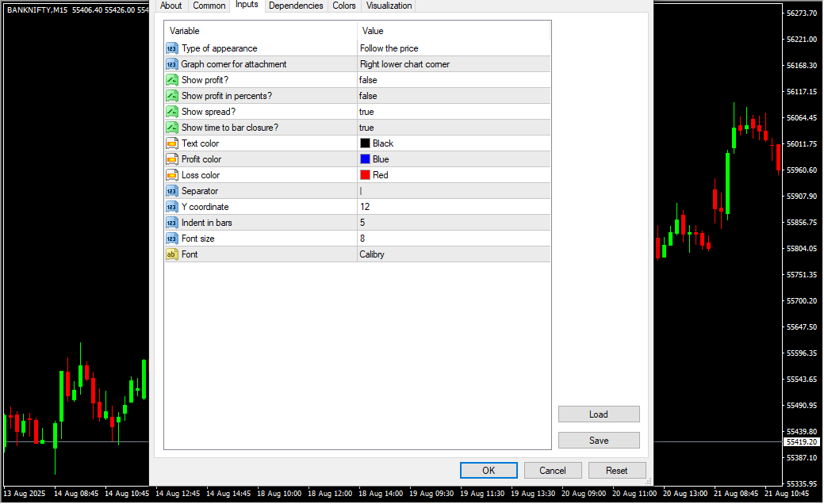Click the icon next to Show profit?
This screenshot has width=824, height=504.
click(x=171, y=80)
